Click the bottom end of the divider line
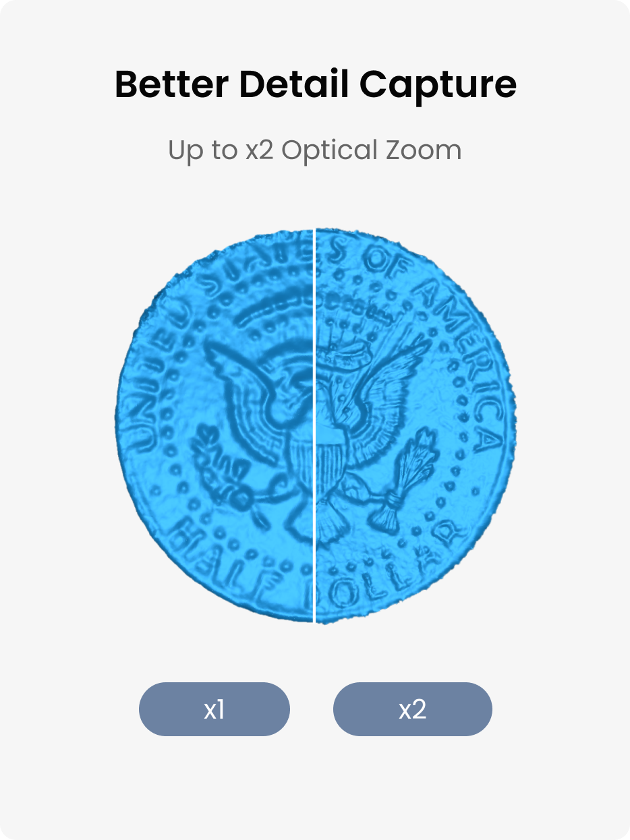The width and height of the screenshot is (630, 840). pyautogui.click(x=315, y=620)
